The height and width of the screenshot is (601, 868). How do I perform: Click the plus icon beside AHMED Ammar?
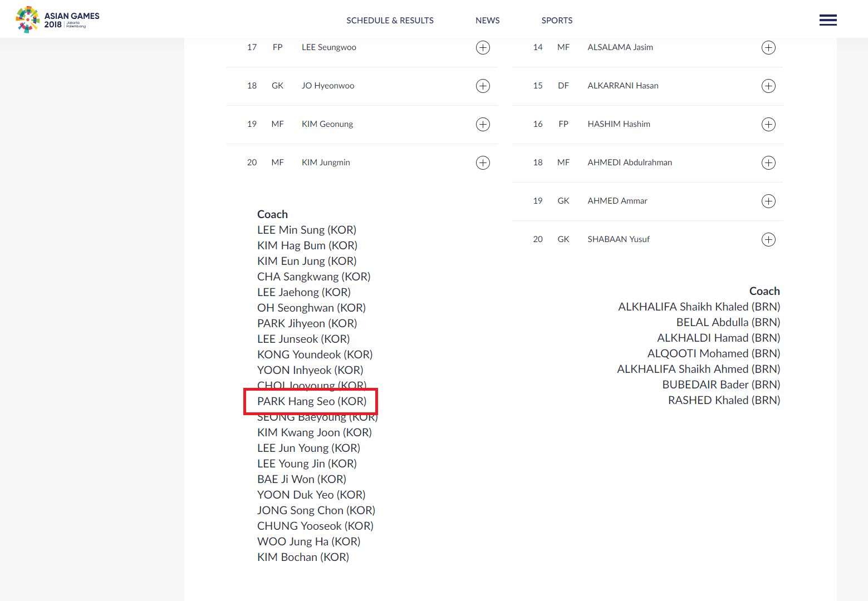768,201
